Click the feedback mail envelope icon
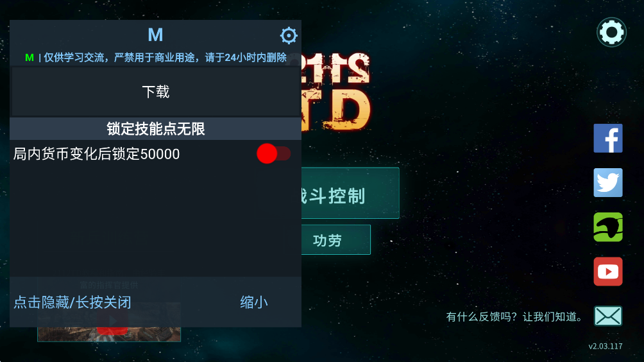The width and height of the screenshot is (644, 362). (x=608, y=316)
